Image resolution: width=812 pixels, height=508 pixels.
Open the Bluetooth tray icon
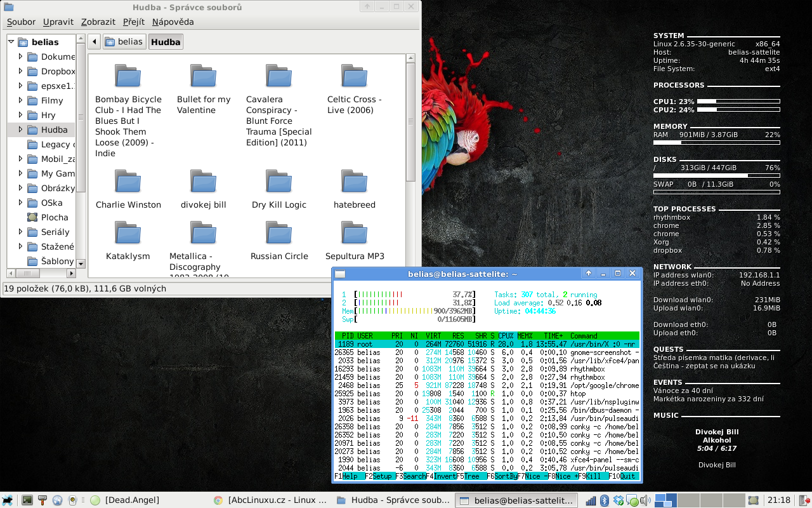coord(605,500)
